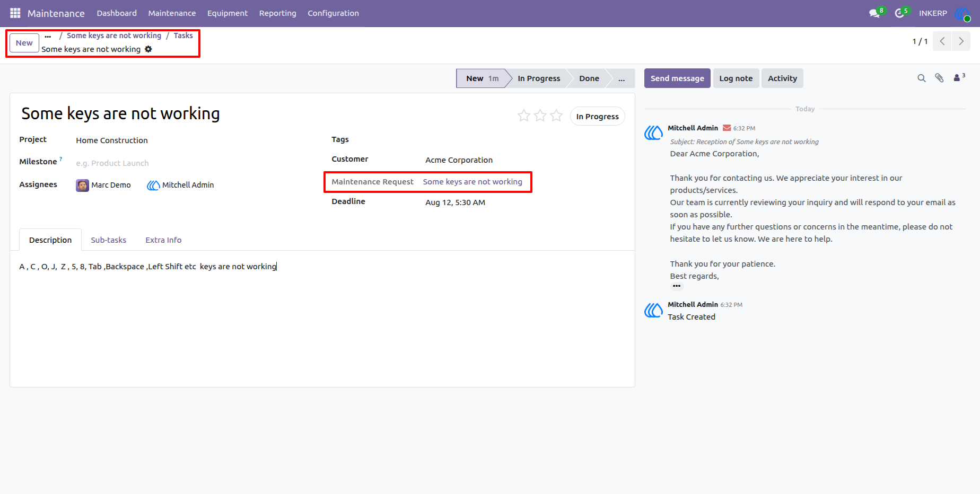Open the Configuration menu
The width and height of the screenshot is (980, 494).
pyautogui.click(x=333, y=13)
